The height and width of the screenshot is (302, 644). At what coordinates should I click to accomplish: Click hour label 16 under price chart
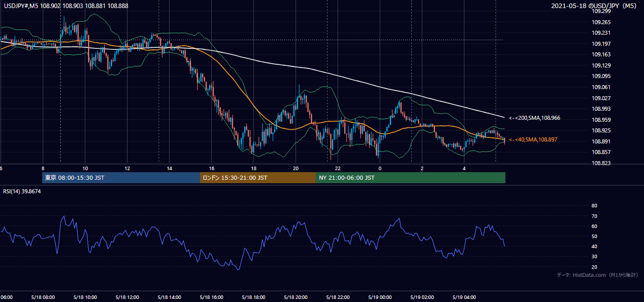212,168
